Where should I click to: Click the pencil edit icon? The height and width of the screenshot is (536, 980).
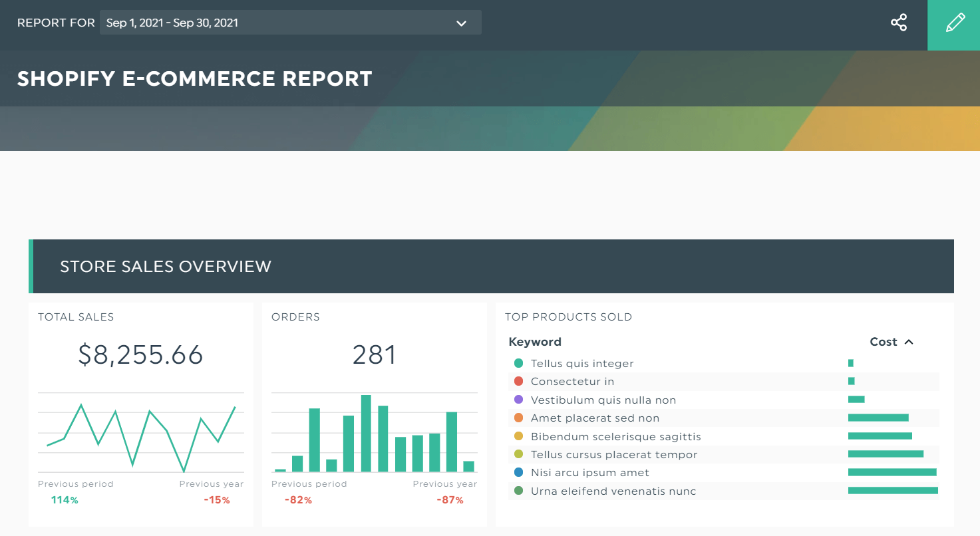click(954, 24)
